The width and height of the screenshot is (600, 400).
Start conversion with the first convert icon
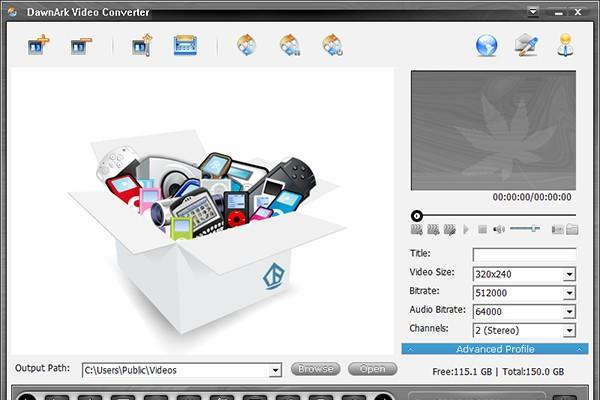(x=247, y=45)
